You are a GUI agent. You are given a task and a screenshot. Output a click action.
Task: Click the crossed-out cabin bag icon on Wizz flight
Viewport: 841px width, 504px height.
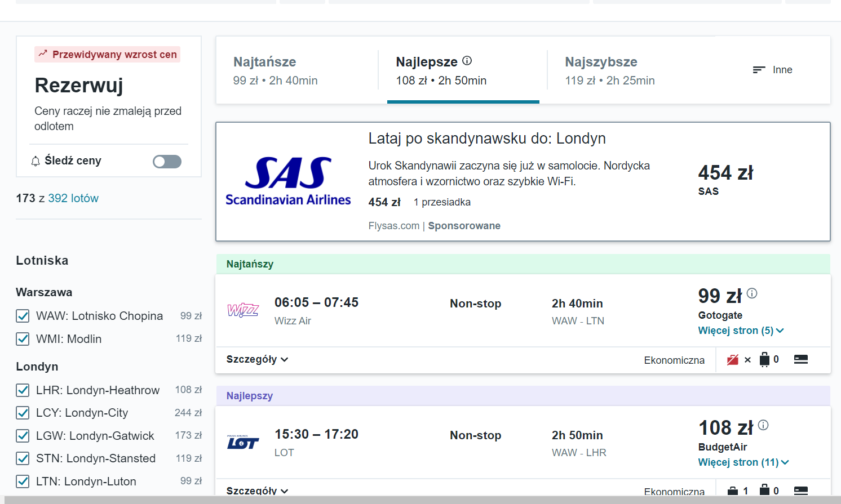(733, 360)
